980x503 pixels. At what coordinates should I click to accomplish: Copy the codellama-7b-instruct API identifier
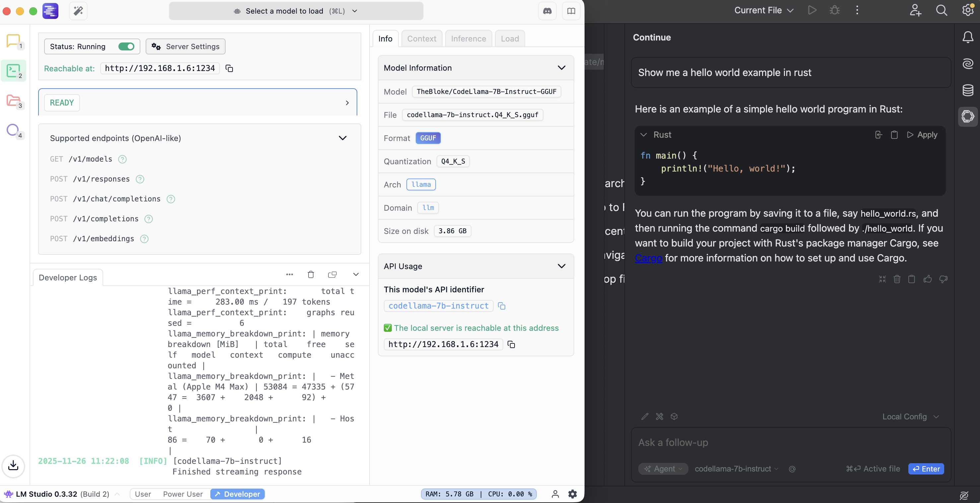pos(501,306)
